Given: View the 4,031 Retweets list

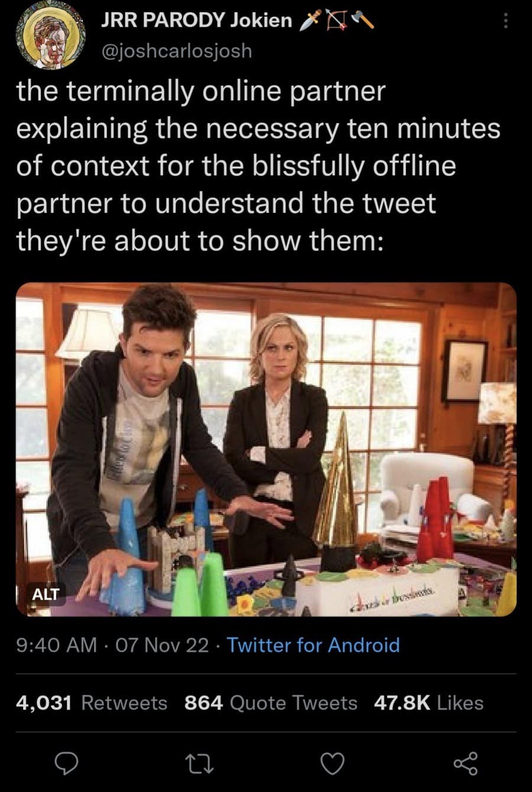Looking at the screenshot, I should click(x=92, y=703).
